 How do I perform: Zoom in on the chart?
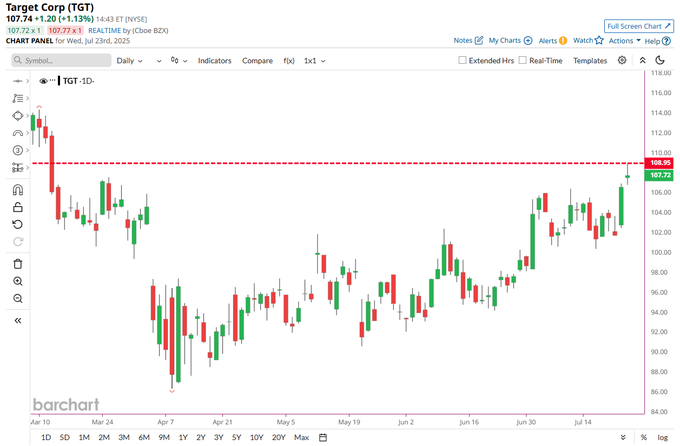point(18,281)
